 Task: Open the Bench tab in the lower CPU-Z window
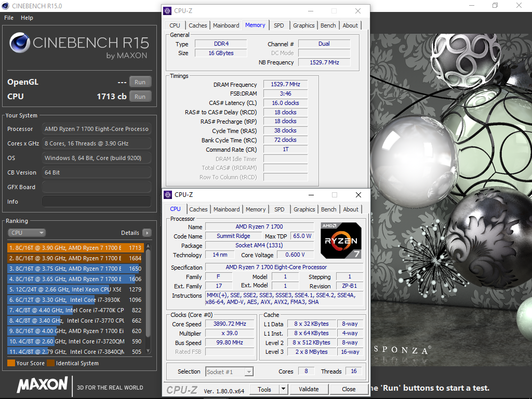[x=329, y=209]
